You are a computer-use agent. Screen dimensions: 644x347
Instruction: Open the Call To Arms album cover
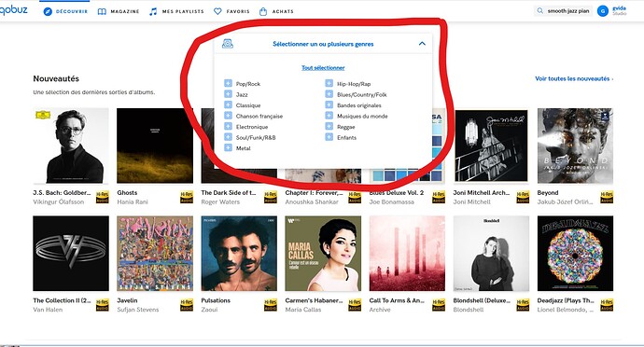pyautogui.click(x=407, y=254)
